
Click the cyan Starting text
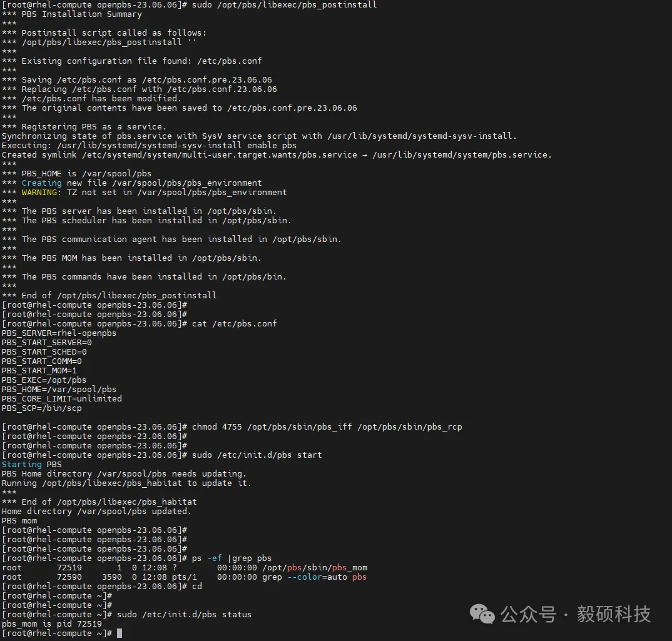(x=21, y=464)
